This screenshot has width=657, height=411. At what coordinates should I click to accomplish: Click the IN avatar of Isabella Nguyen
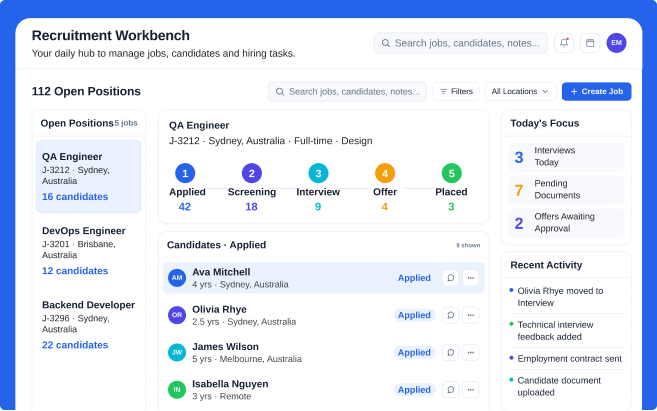pyautogui.click(x=177, y=390)
